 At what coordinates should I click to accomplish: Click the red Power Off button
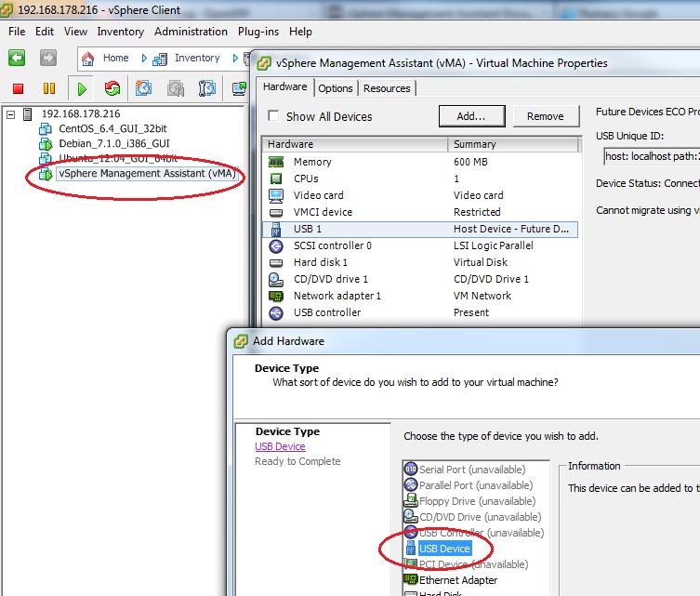pos(18,89)
